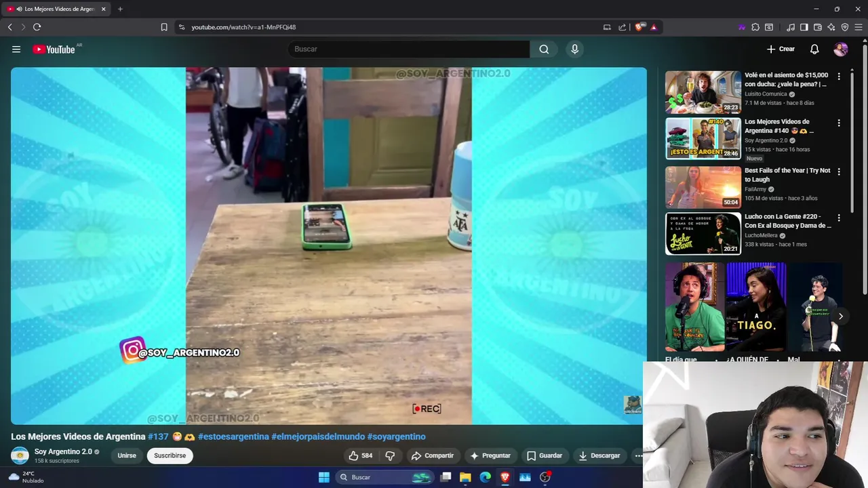Open the browser main menu
Image resolution: width=868 pixels, height=488 pixels.
pyautogui.click(x=859, y=27)
